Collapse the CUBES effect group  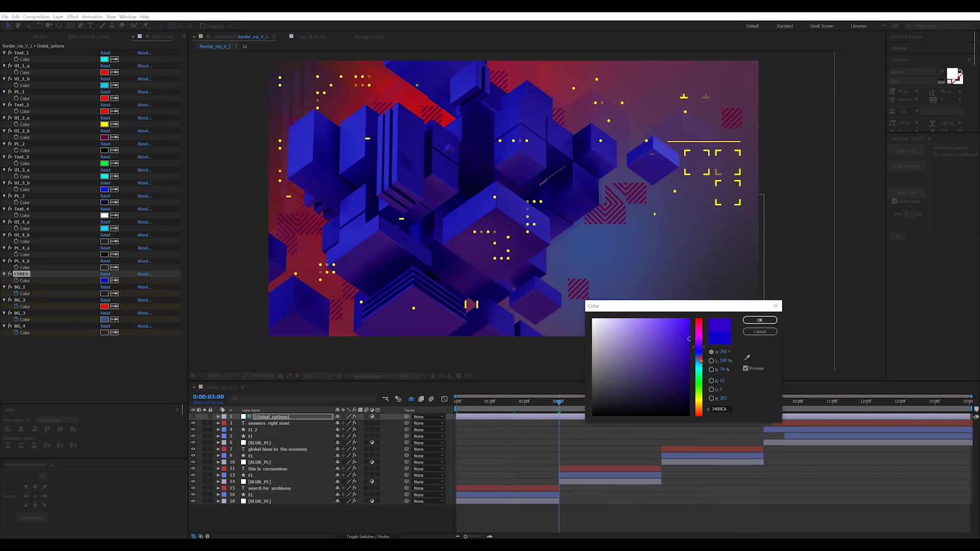(4, 274)
